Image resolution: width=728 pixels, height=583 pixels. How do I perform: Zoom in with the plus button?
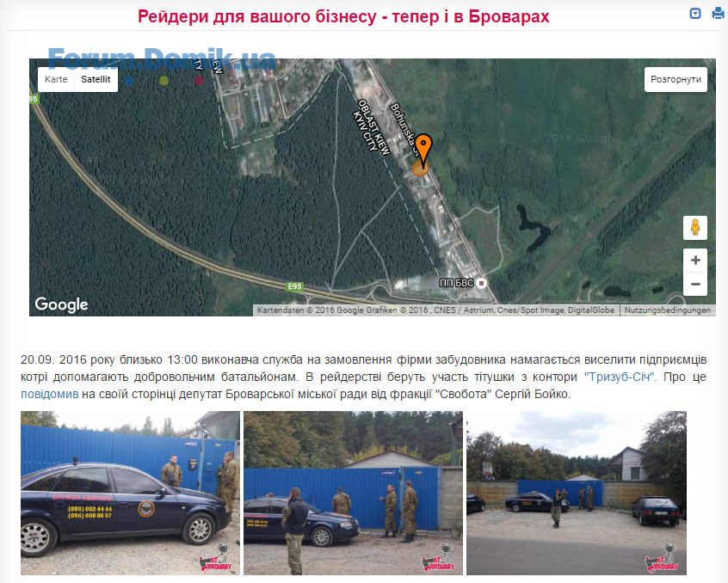point(695,261)
